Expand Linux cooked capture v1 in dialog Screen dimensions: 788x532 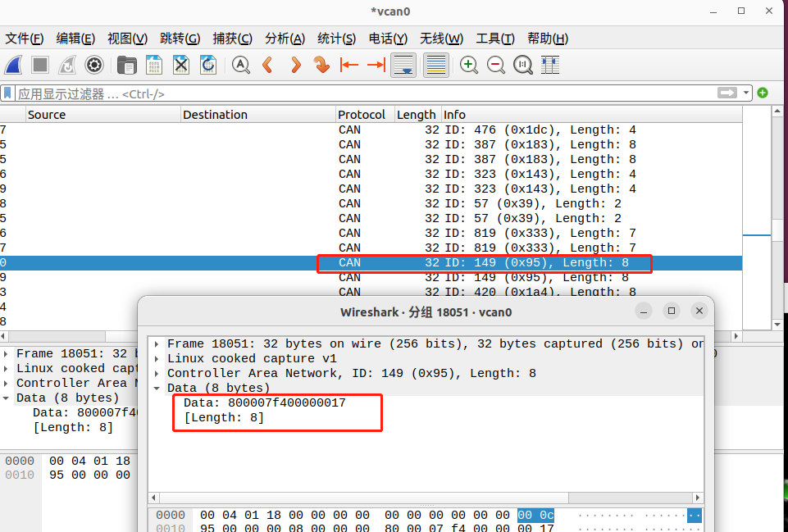point(157,359)
